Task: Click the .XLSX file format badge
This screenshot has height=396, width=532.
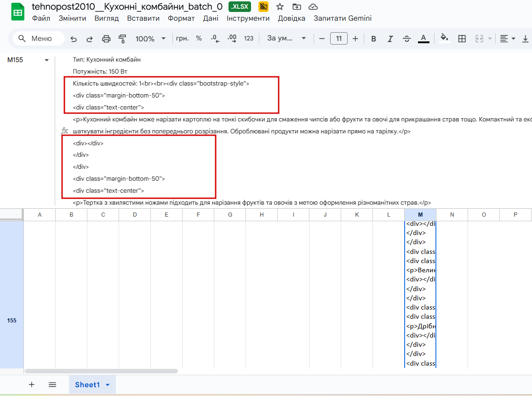Action: (x=240, y=6)
